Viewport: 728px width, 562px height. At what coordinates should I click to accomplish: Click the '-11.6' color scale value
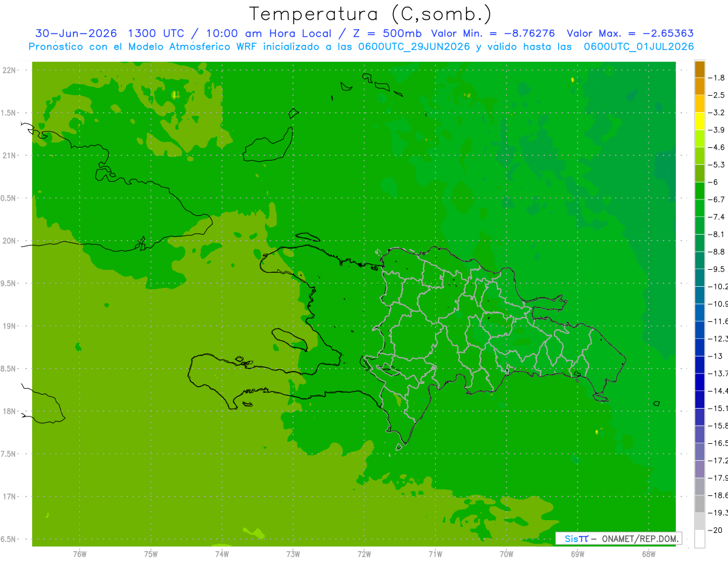[x=718, y=321]
